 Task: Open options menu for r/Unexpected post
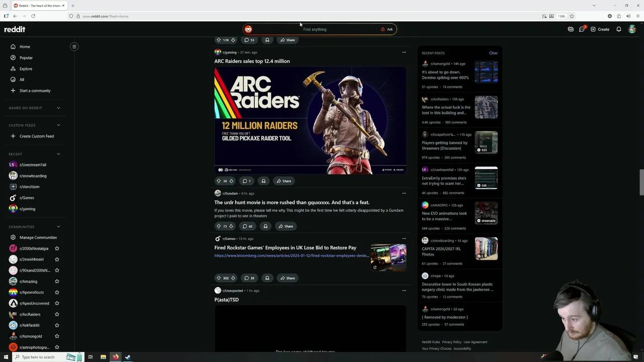(404, 291)
